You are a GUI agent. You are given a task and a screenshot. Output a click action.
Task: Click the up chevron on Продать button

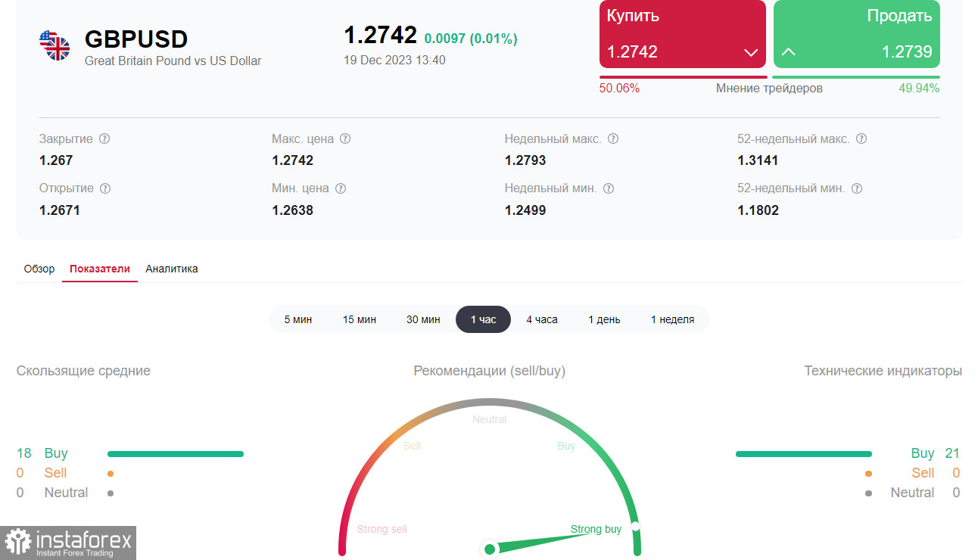point(789,52)
